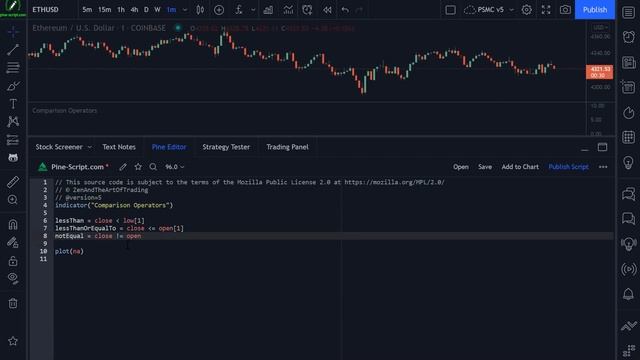Redo the chart action
This screenshot has height=360, width=640.
359,10
